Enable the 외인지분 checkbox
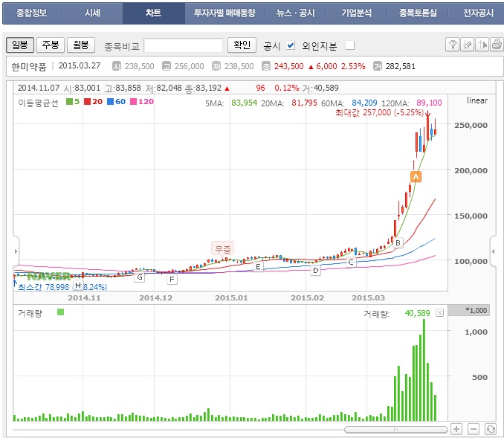 pyautogui.click(x=350, y=45)
